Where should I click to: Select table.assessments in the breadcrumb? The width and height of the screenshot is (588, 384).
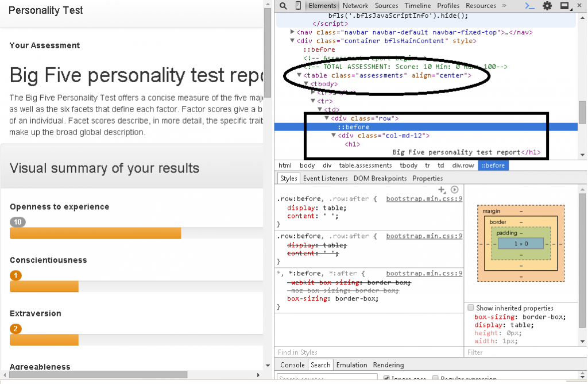tap(365, 166)
